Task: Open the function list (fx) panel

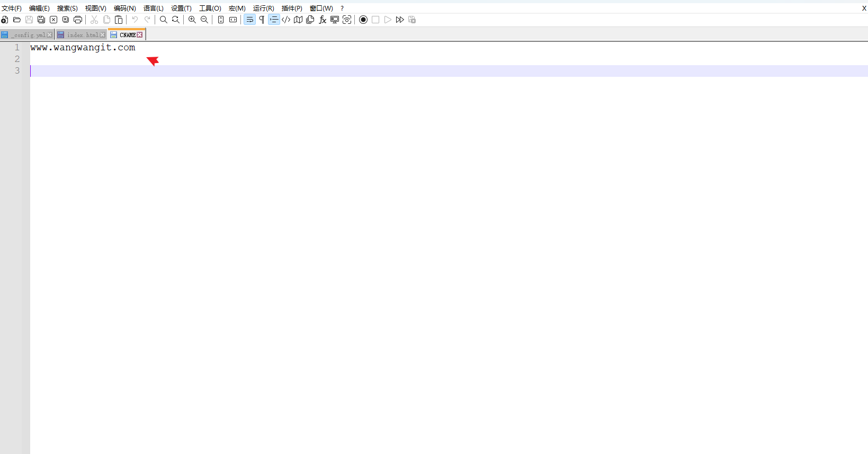Action: point(323,20)
